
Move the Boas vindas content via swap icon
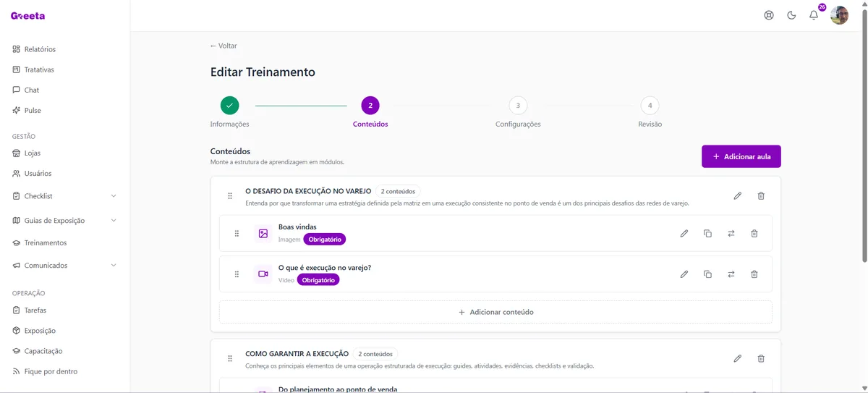pyautogui.click(x=731, y=234)
